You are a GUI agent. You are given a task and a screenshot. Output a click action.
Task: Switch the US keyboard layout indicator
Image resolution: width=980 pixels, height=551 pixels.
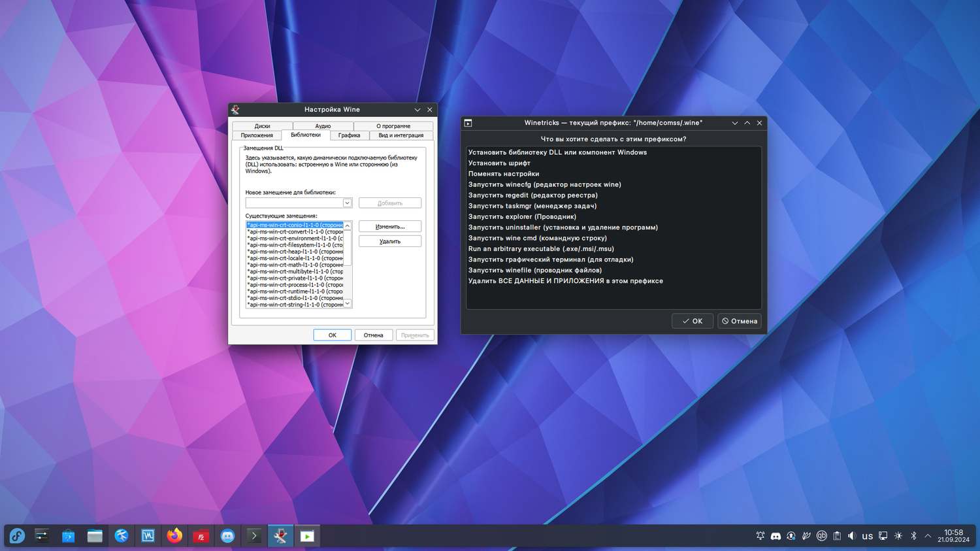[867, 536]
